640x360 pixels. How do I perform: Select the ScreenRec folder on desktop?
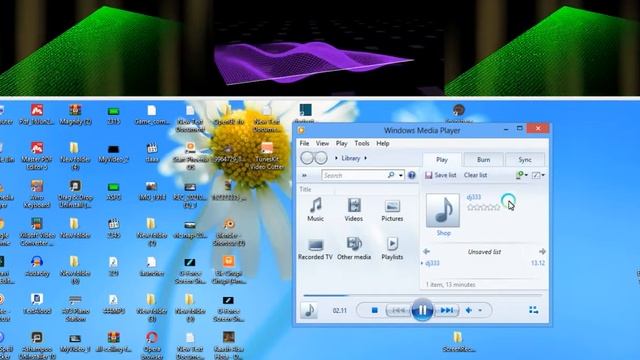458,342
